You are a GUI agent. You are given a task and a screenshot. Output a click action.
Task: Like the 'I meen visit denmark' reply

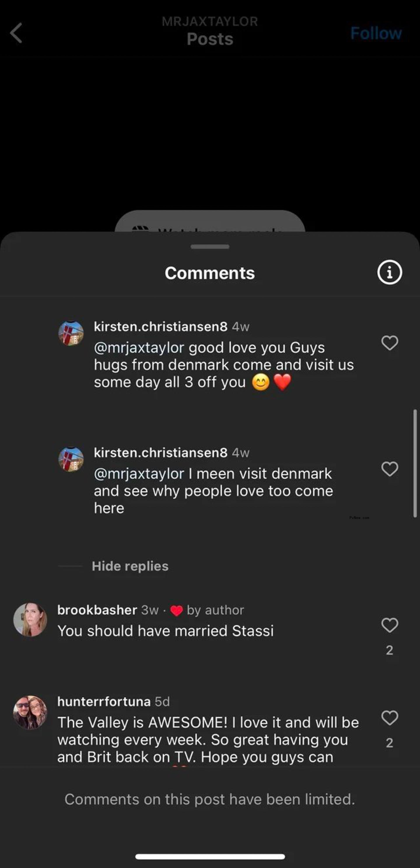click(x=389, y=469)
